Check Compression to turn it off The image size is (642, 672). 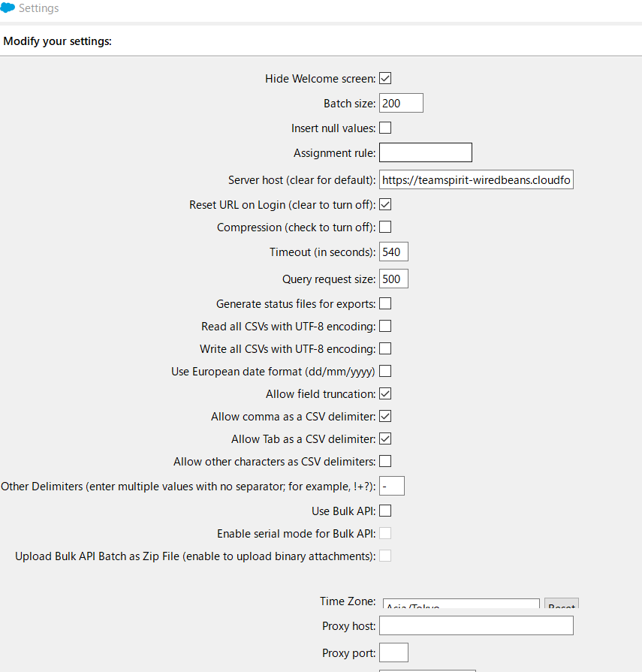pyautogui.click(x=385, y=227)
